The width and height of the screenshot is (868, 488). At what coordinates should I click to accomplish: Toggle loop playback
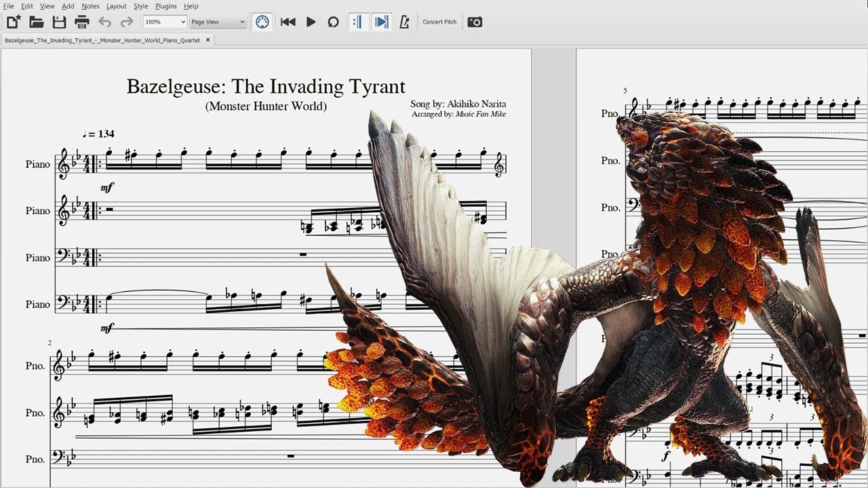[333, 22]
